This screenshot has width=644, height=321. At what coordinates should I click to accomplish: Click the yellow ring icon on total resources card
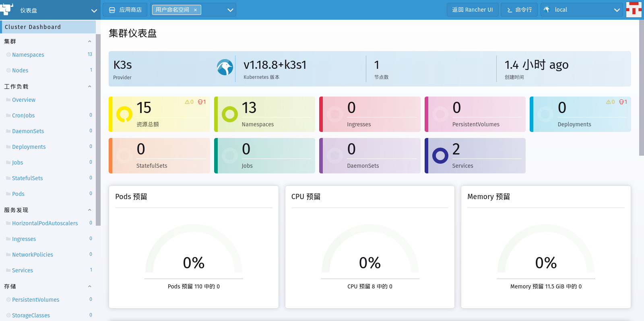tap(124, 114)
